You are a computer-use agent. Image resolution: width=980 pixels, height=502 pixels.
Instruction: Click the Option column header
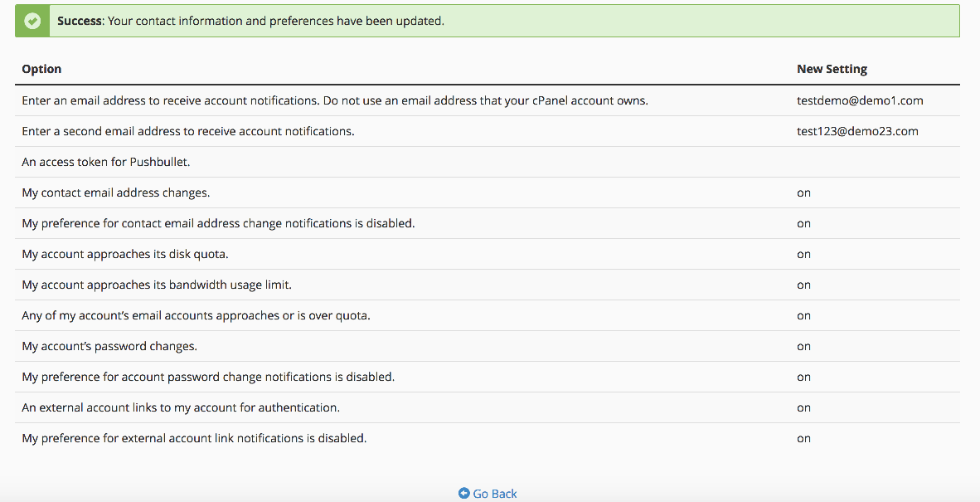click(41, 69)
